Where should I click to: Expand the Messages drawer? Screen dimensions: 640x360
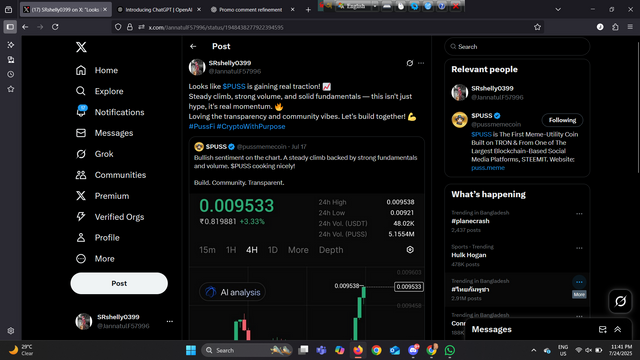click(618, 329)
